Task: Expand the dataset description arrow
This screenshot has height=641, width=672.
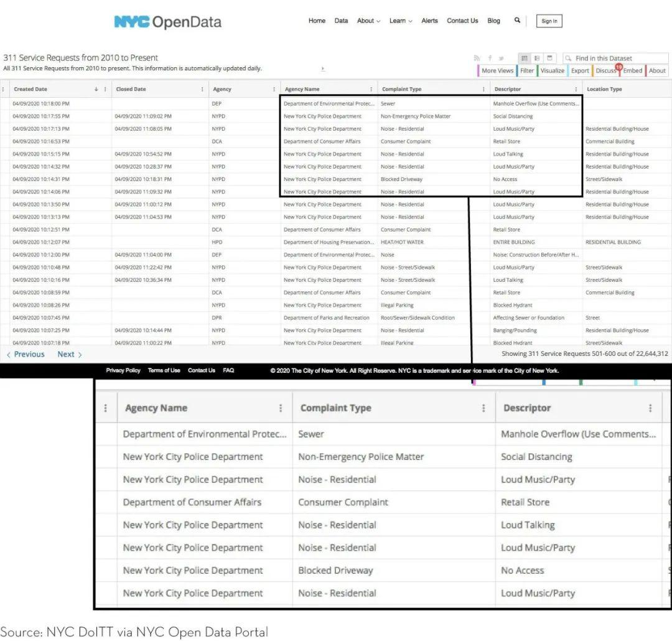Action: [323, 68]
